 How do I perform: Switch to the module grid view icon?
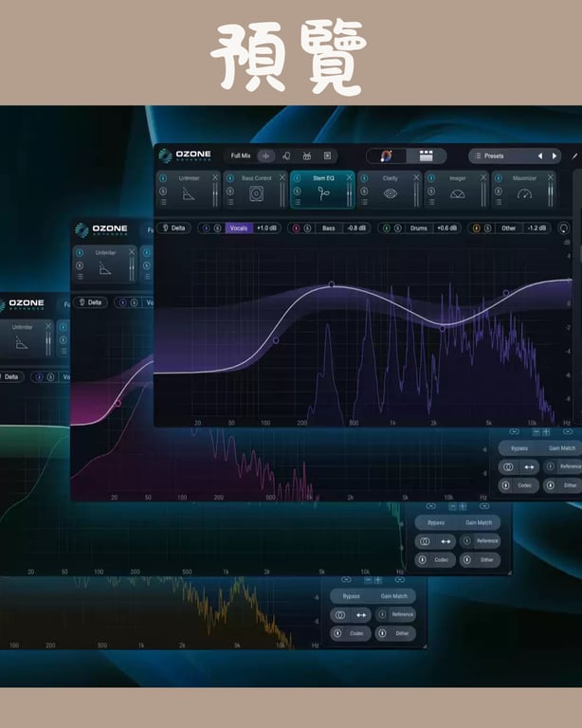pos(426,156)
